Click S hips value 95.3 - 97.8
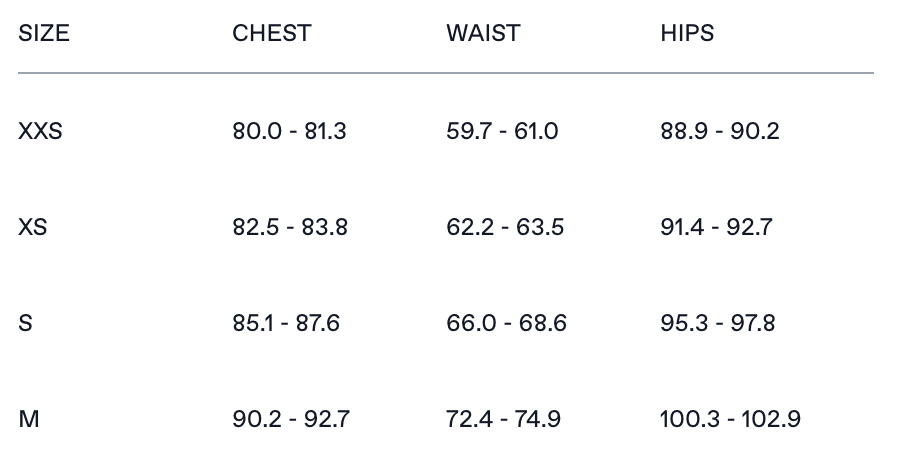This screenshot has height=458, width=902. coord(718,323)
